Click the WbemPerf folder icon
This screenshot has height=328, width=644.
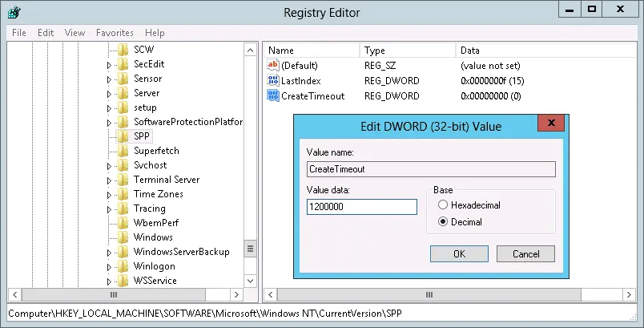tap(123, 223)
